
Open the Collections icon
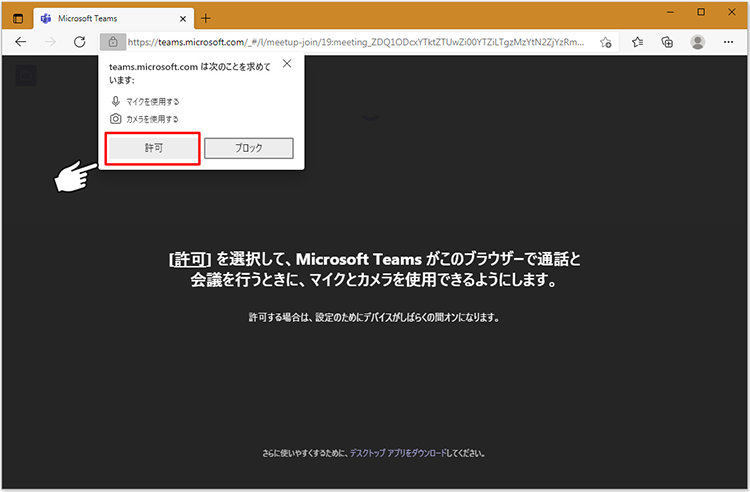click(667, 42)
